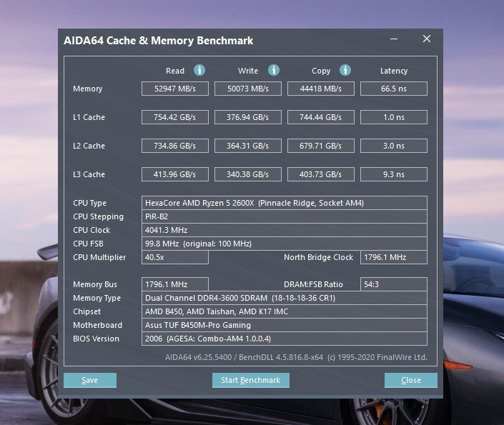The width and height of the screenshot is (504, 425).
Task: Click the Close button
Action: [411, 380]
